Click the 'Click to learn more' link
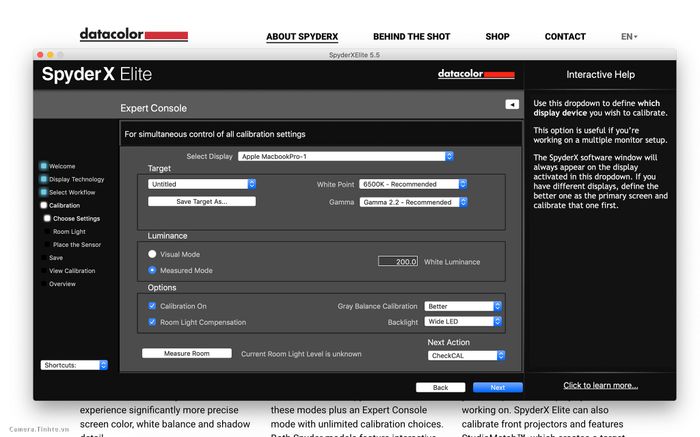 click(x=600, y=385)
